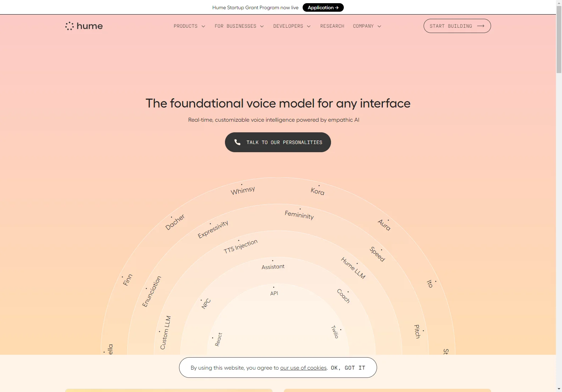Go to the Research page
The image size is (562, 392).
coord(332,26)
